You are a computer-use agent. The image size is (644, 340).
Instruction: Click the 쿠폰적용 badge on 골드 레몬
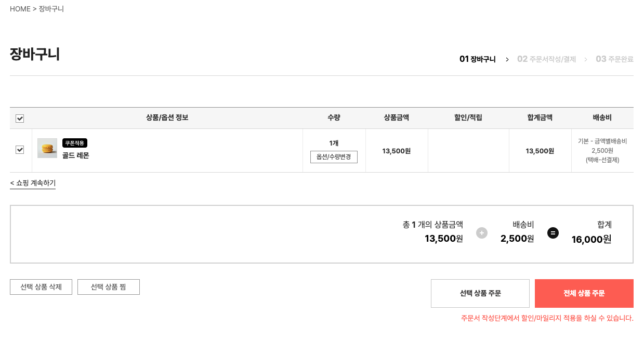point(74,142)
